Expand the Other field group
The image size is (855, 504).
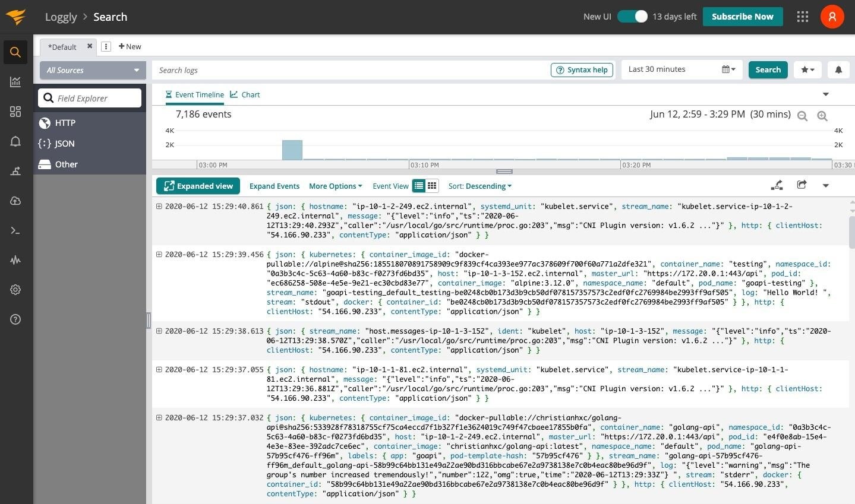(x=66, y=164)
